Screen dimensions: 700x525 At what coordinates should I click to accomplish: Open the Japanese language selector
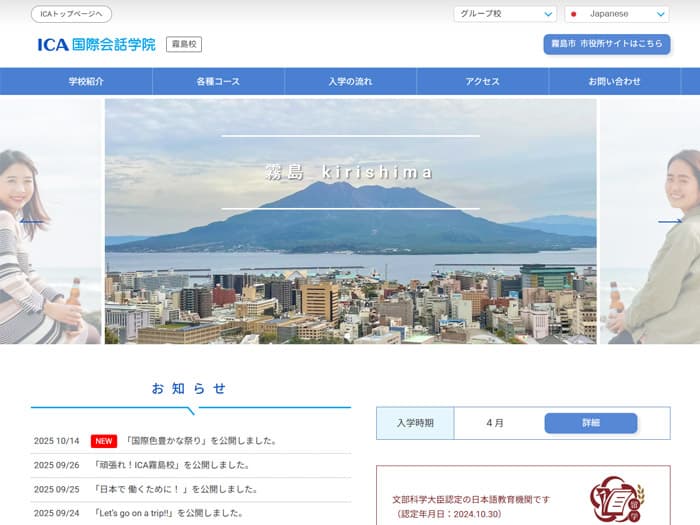[x=617, y=14]
